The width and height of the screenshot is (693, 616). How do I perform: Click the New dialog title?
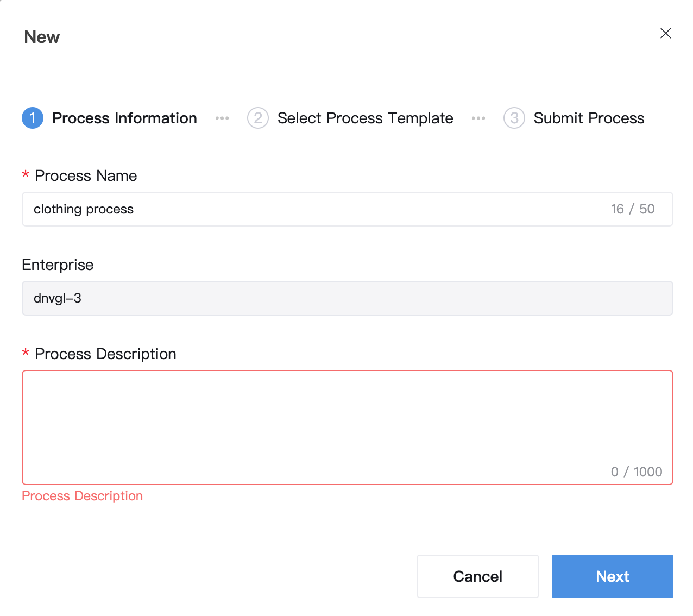tap(42, 37)
